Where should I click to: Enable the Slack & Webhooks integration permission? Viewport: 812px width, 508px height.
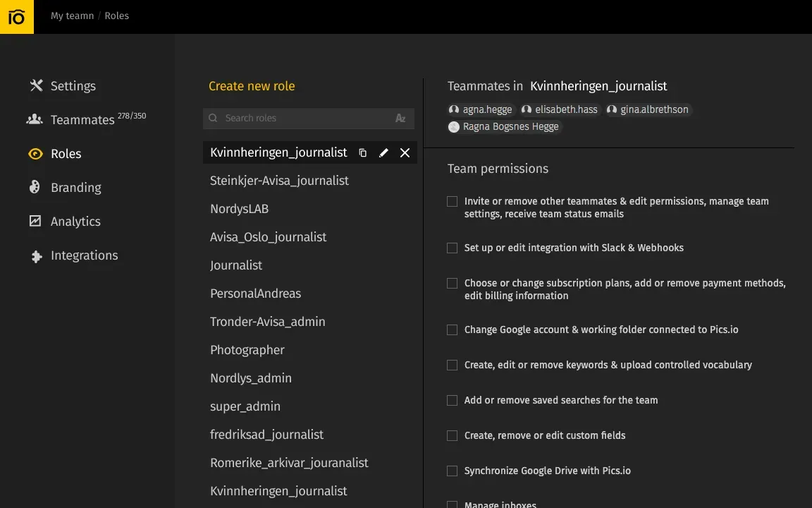click(x=452, y=248)
